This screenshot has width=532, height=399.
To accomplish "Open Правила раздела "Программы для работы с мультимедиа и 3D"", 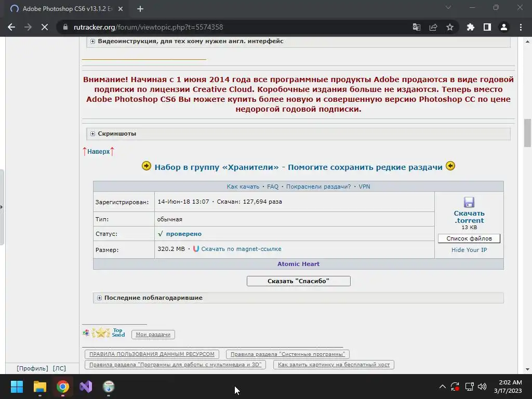I will coord(175,365).
